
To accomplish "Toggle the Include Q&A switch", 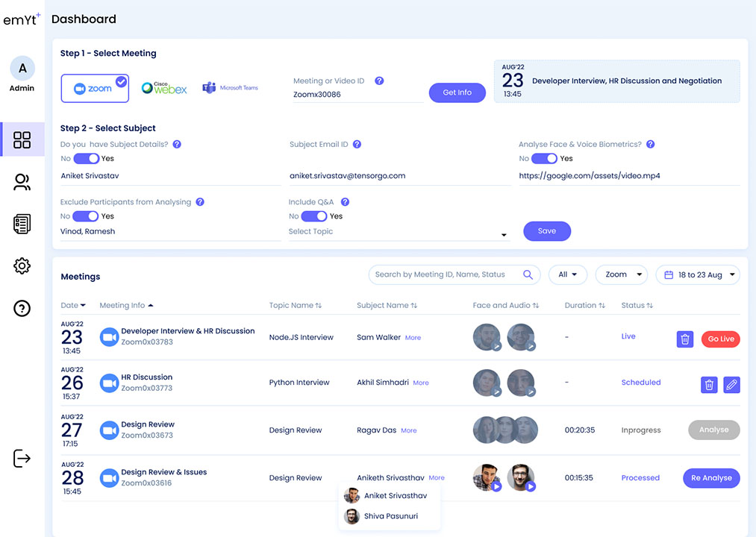I will (314, 216).
